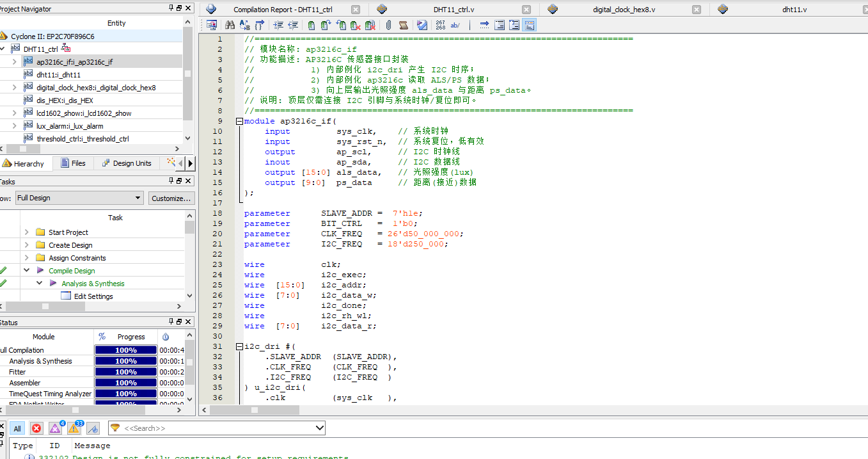
Task: Toggle line numbers display 267/268 icon
Action: tap(441, 25)
